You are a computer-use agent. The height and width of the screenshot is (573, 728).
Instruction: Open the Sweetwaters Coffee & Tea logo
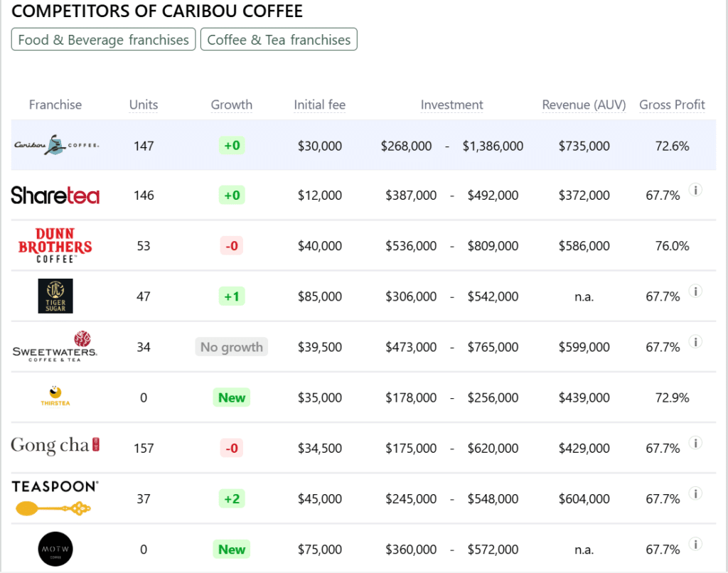pyautogui.click(x=55, y=346)
